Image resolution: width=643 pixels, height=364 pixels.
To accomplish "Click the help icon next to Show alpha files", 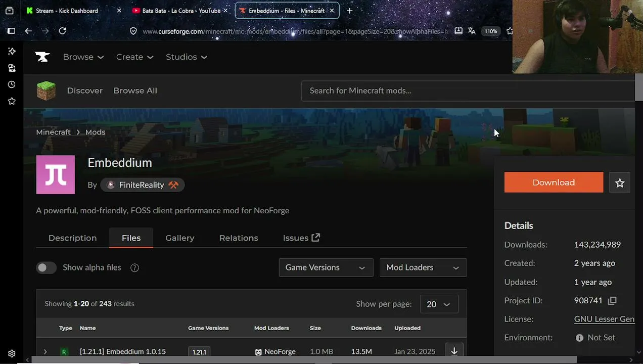I will (x=134, y=268).
